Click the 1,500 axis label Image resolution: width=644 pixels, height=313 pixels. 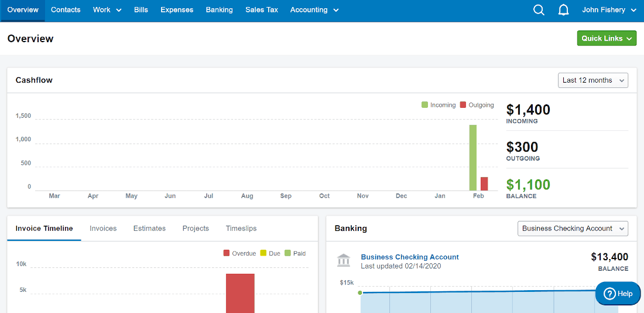tap(23, 116)
